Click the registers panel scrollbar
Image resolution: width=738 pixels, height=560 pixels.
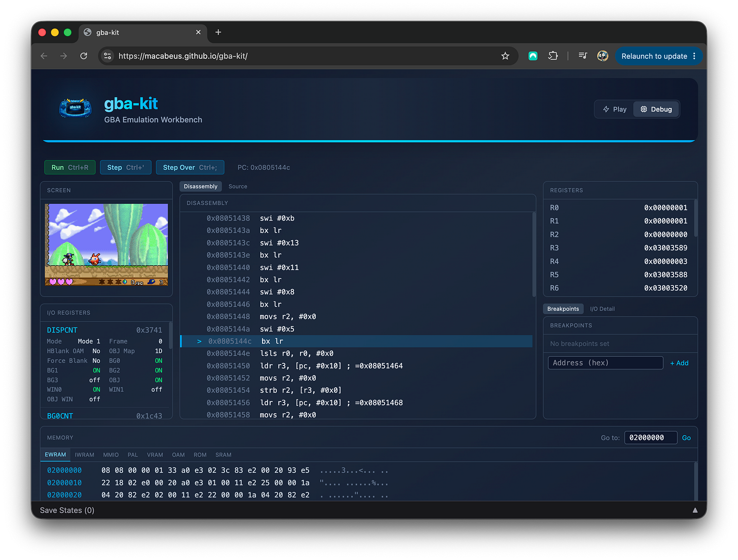click(695, 218)
